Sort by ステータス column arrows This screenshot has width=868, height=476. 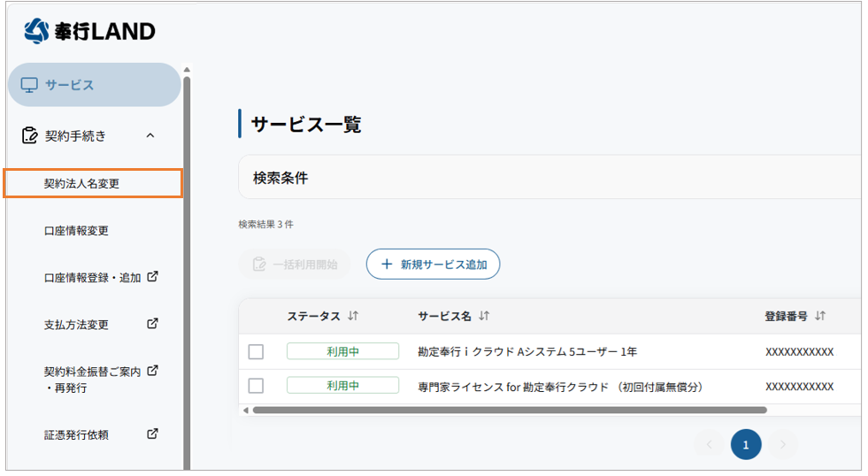click(x=353, y=316)
